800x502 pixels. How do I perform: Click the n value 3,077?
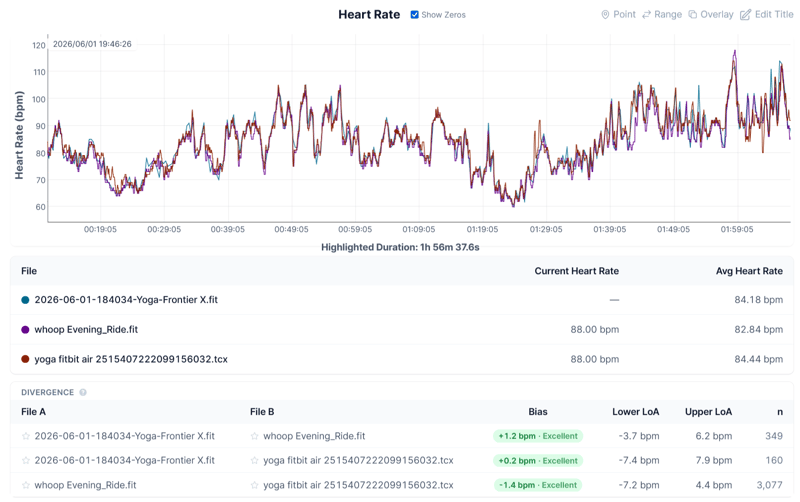pos(769,485)
